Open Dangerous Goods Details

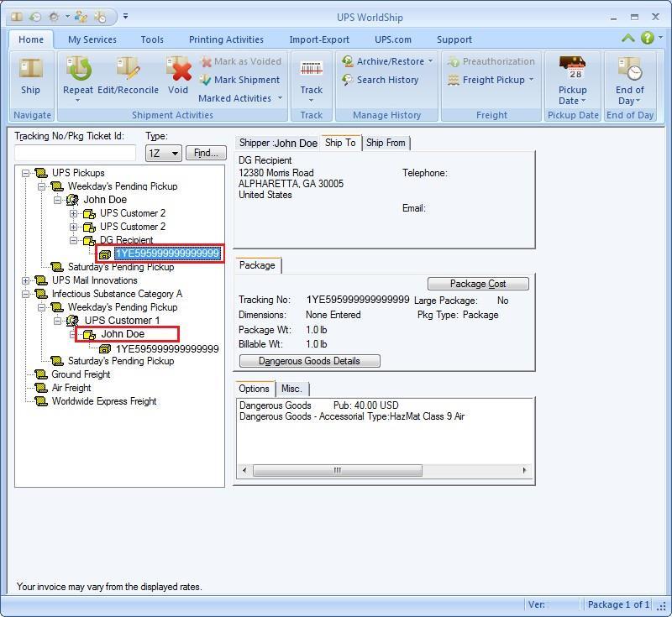pyautogui.click(x=309, y=361)
